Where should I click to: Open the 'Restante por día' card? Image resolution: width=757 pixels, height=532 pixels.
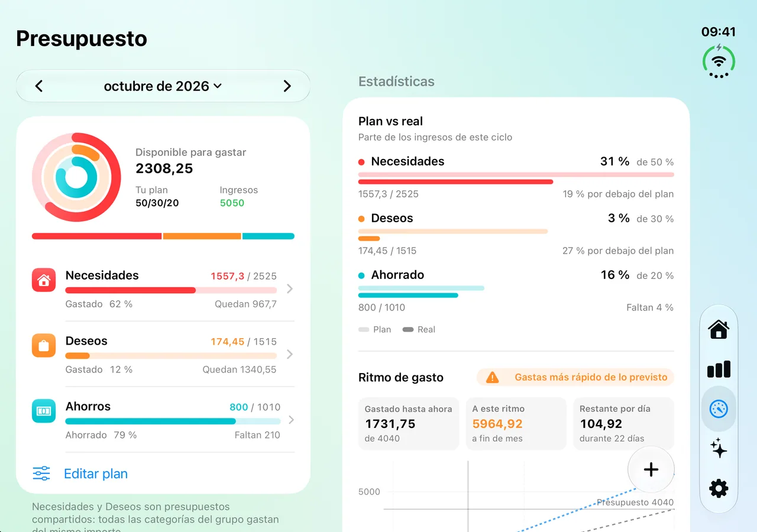(x=624, y=424)
